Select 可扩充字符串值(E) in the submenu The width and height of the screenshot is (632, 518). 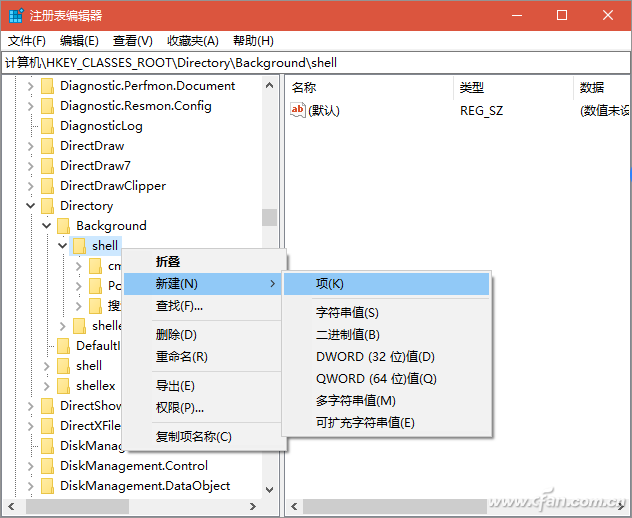point(387,423)
